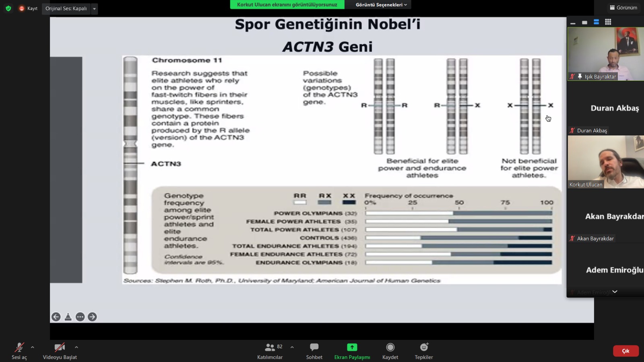Unmute microphone with Sesi aç
The image size is (644, 362).
19,350
